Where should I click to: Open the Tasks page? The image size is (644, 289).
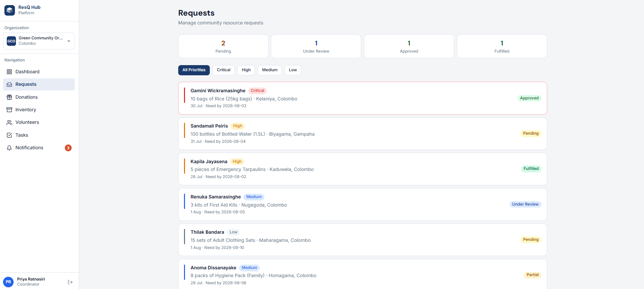[39, 135]
